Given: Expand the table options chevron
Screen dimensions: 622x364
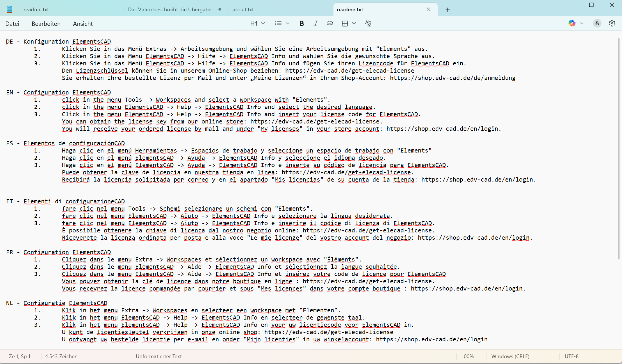Looking at the screenshot, I should 354,24.
